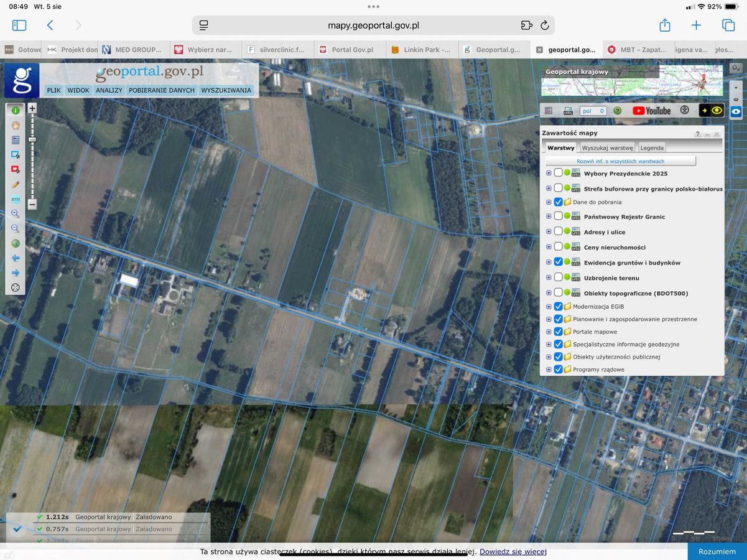Open the language dropdown showing pol

point(592,111)
